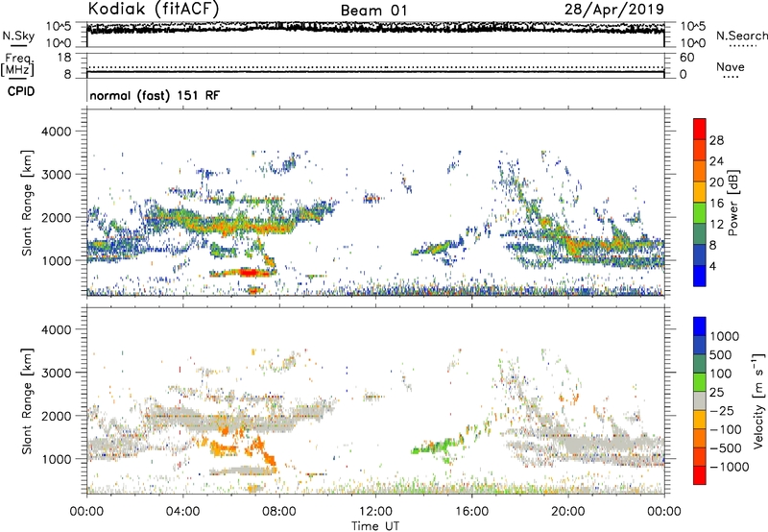This screenshot has width=768, height=532.
Task: Click the gray segment of velocity color bar
Action: coord(700,401)
